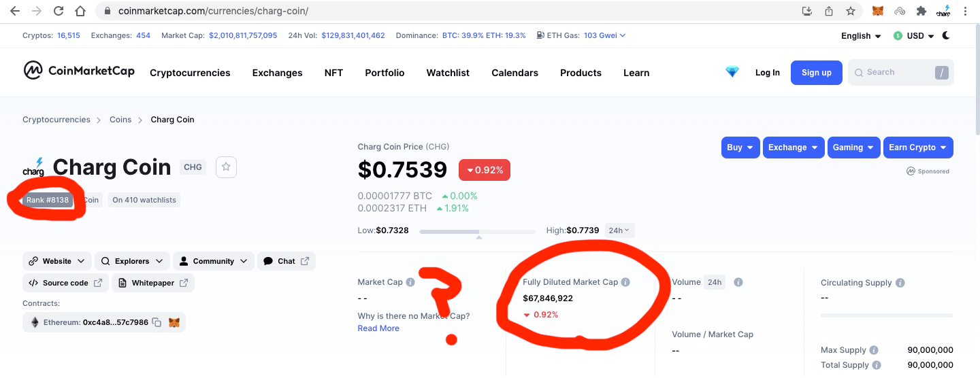Show info about Market Cap
Image resolution: width=980 pixels, height=378 pixels.
coord(410,282)
